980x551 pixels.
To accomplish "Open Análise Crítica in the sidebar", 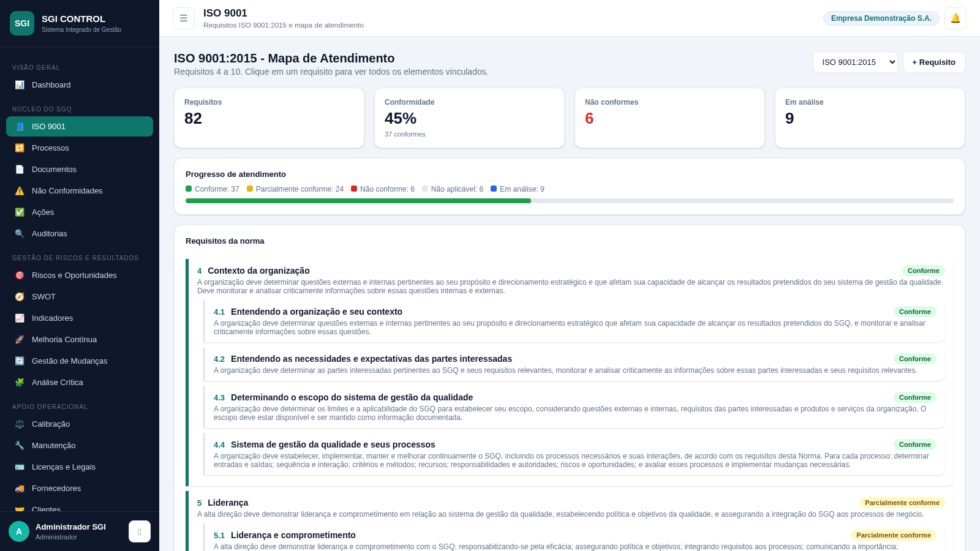I will (x=80, y=383).
